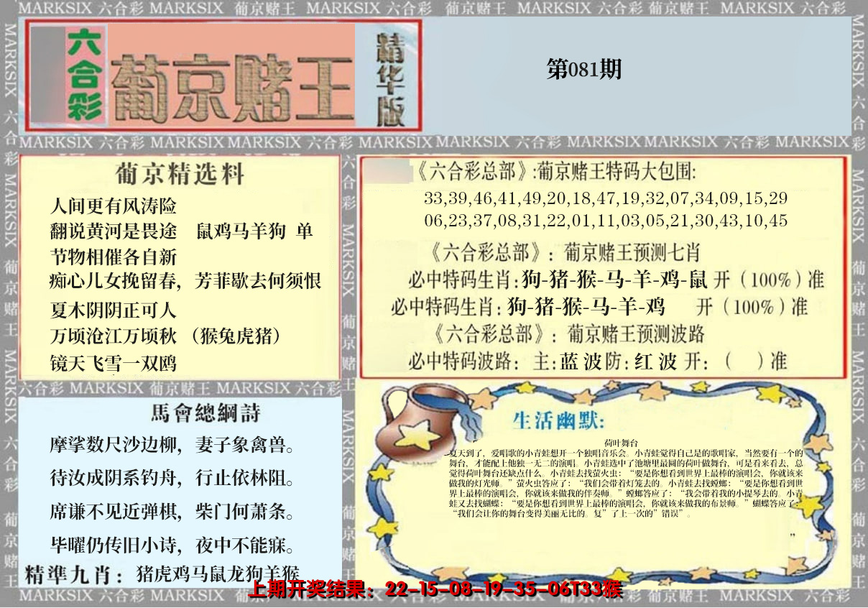868x608 pixels.
Task: Select the seven-zodiac prediction 狗-猪-猴-马-羊-鸡-鼠
Action: 616,280
